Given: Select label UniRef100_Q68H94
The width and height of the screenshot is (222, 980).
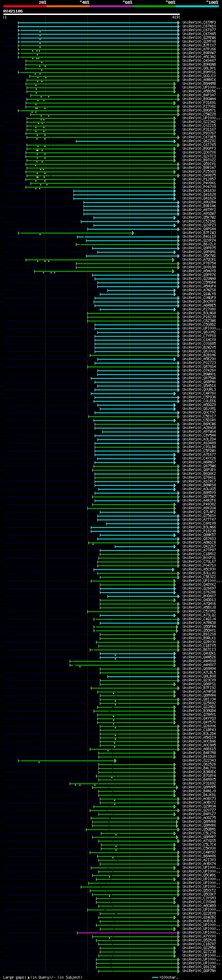Looking at the screenshot, I should [199, 669].
